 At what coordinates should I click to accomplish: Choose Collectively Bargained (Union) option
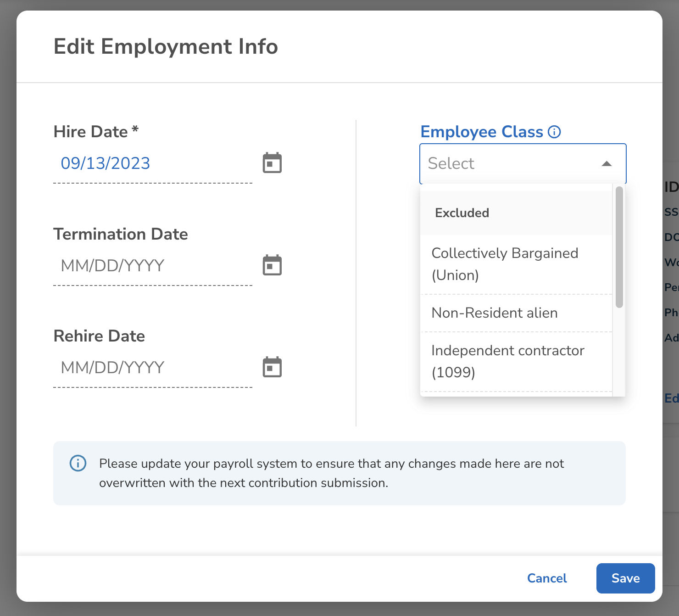coord(505,264)
